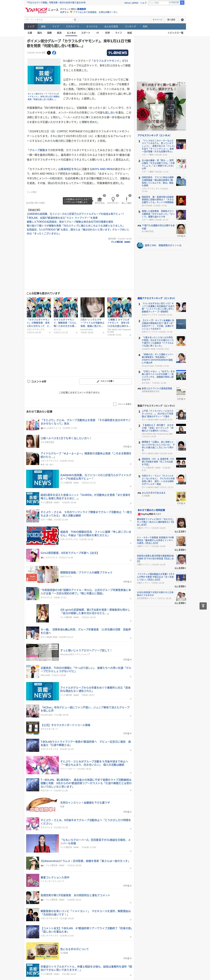Select the ライブ navigation tab
This screenshot has width=210, height=980.
[x=56, y=27]
